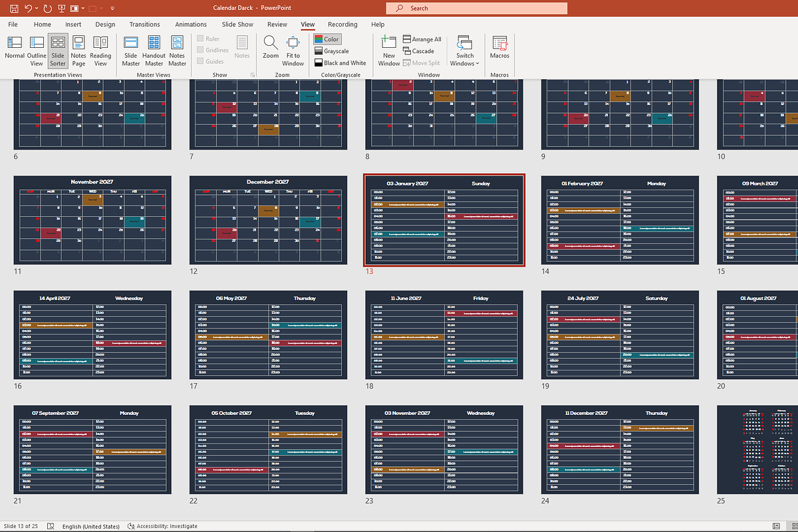Open the File menu

pos(13,25)
